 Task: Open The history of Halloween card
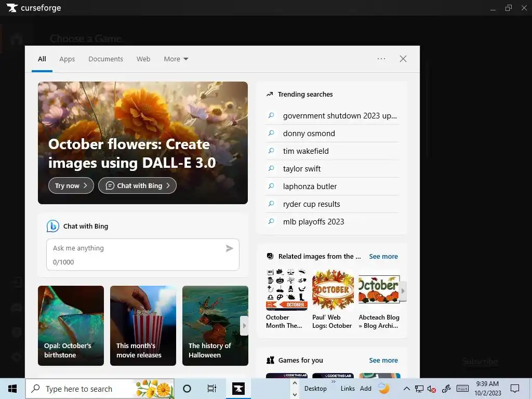(x=215, y=326)
